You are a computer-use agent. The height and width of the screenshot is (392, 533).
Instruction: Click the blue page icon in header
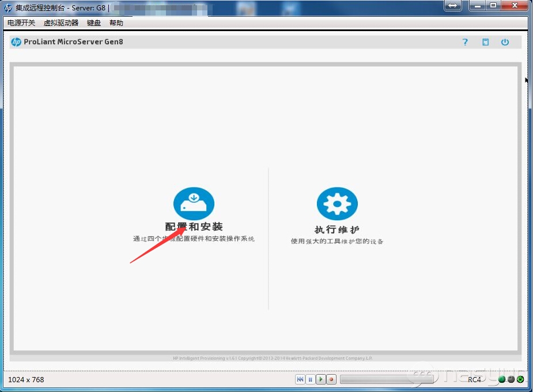pos(485,42)
